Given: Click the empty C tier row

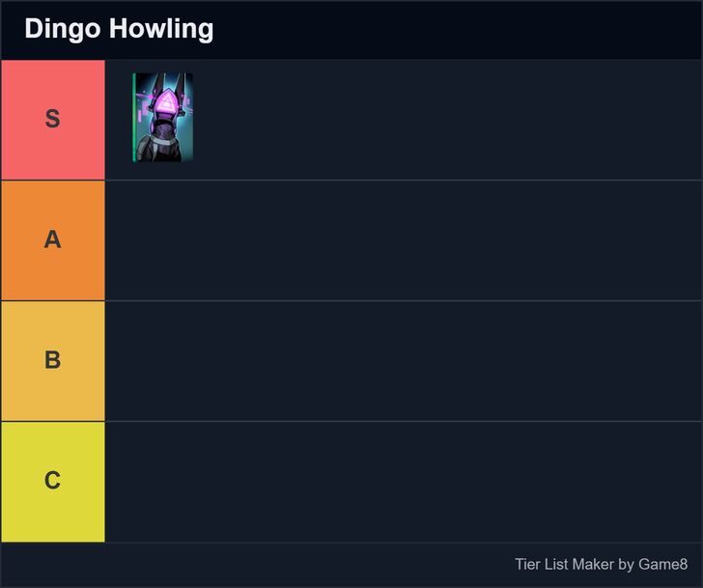Looking at the screenshot, I should coord(403,481).
